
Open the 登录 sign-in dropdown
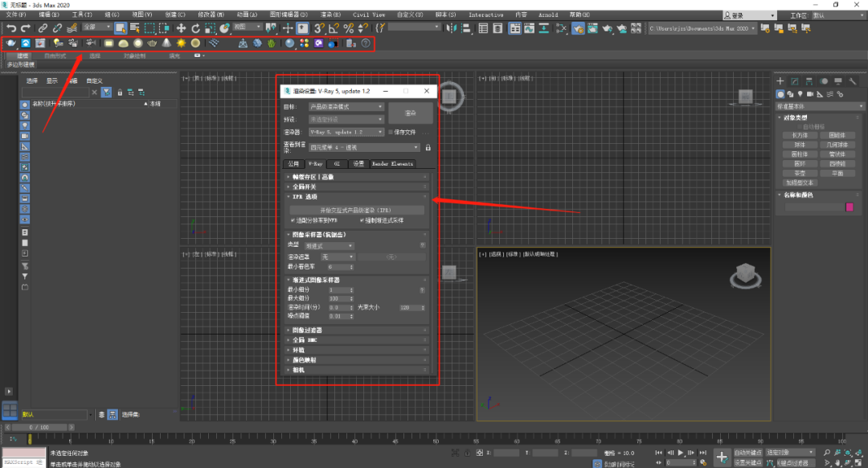coord(750,15)
